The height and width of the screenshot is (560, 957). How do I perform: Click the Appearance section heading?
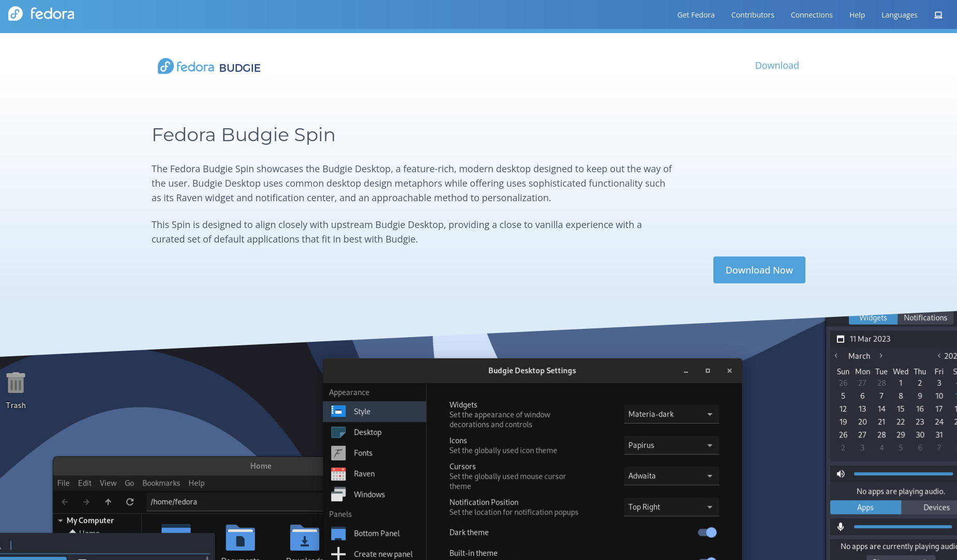[x=349, y=392]
